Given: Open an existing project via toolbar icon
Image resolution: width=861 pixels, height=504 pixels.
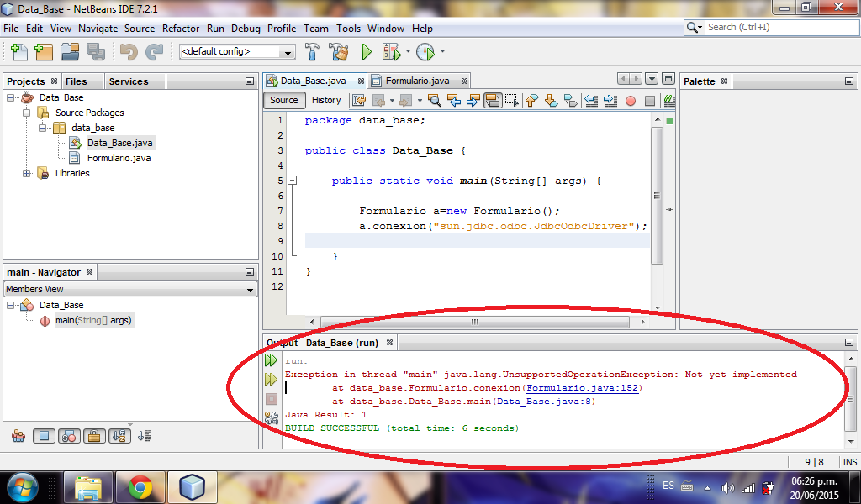Looking at the screenshot, I should [x=70, y=51].
